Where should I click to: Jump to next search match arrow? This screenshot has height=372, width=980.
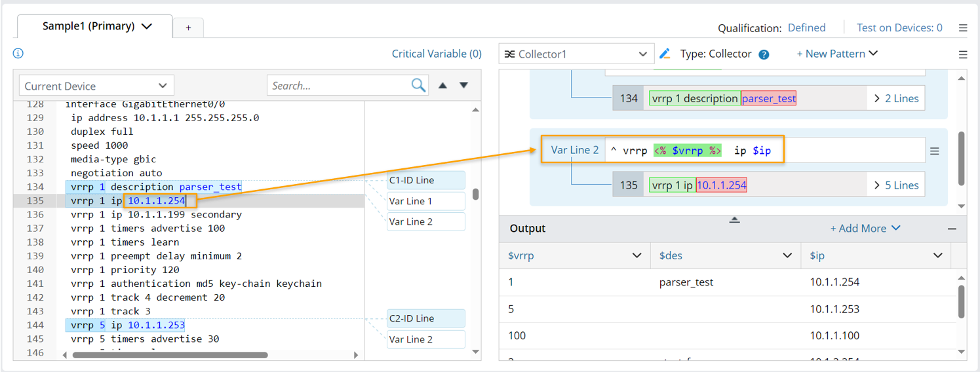(x=464, y=85)
